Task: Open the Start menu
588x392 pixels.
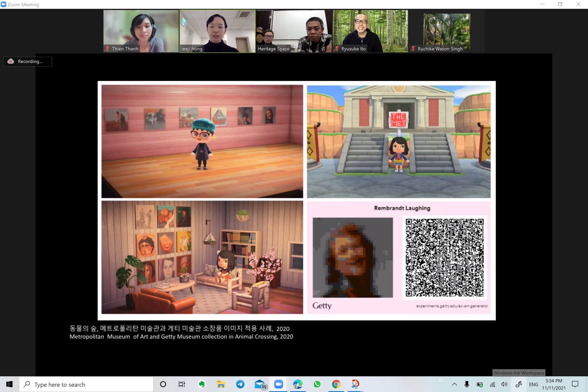Action: pos(10,384)
